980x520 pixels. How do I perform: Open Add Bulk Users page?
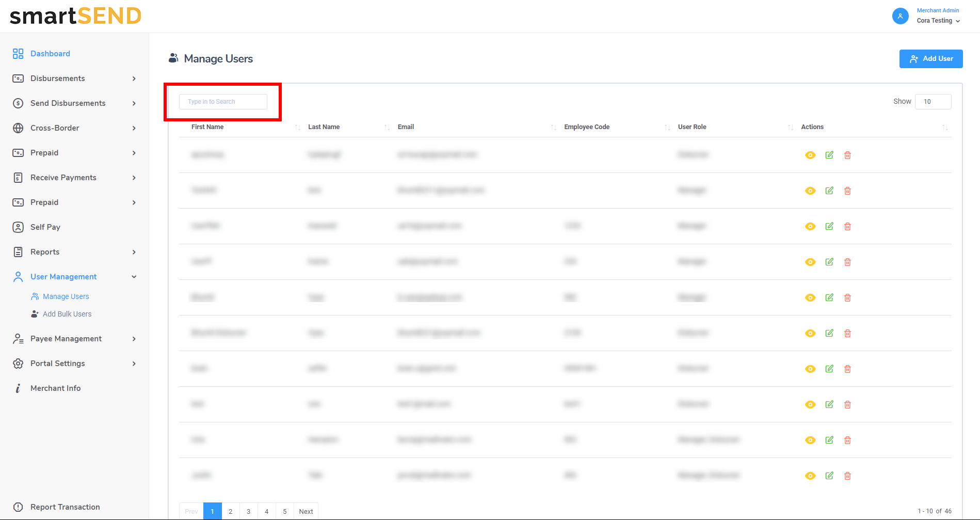click(67, 314)
